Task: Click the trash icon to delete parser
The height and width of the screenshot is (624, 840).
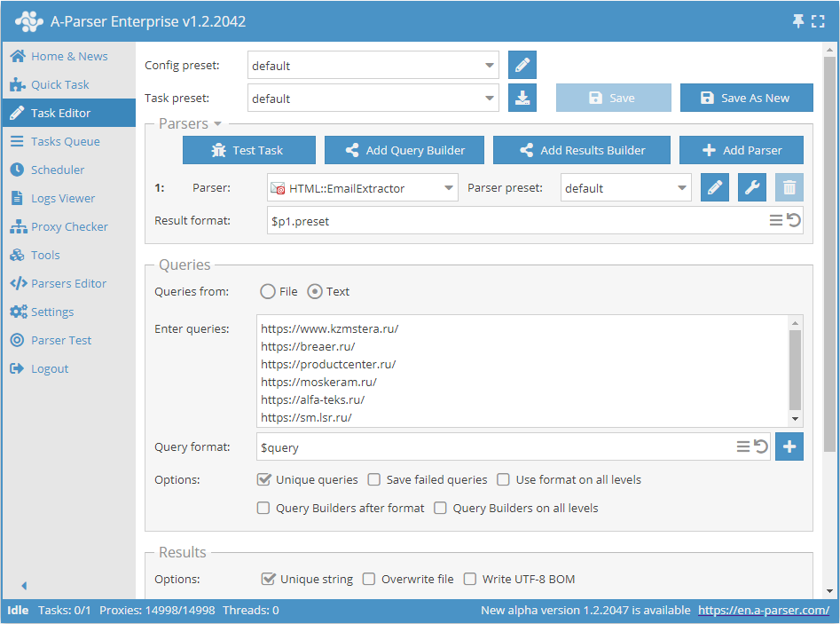Action: tap(789, 188)
